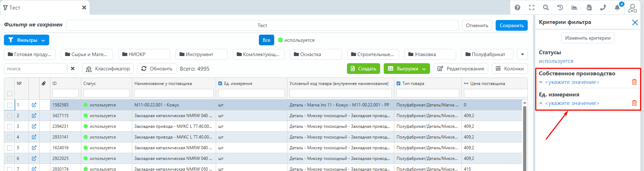Open the help question mark icon

pyautogui.click(x=517, y=7)
